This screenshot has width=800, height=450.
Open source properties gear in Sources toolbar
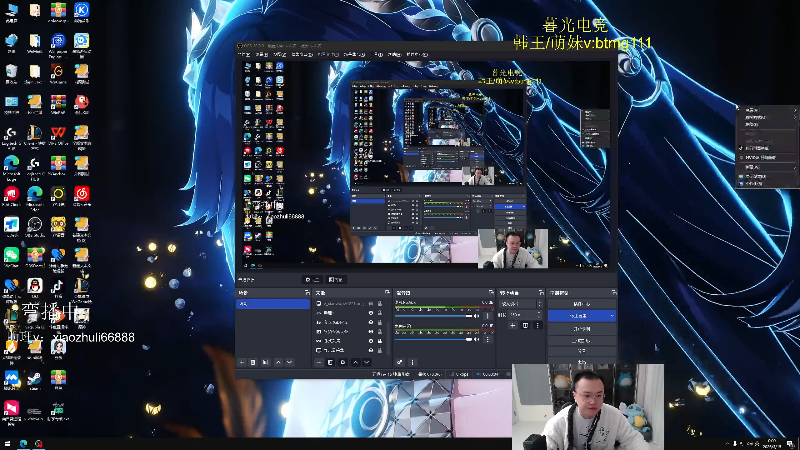pyautogui.click(x=343, y=362)
